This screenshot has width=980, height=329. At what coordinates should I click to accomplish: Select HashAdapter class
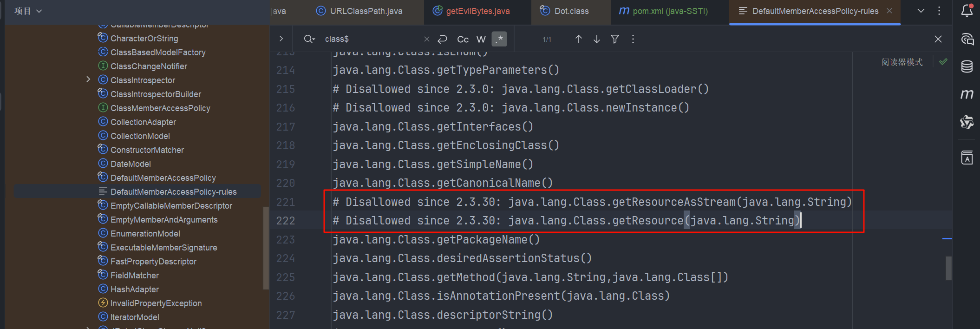coord(134,290)
